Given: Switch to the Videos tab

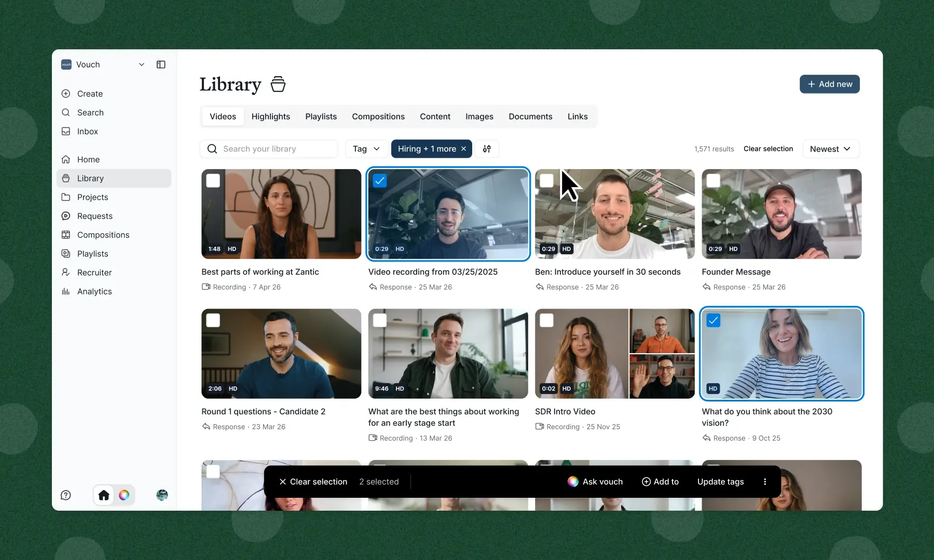Looking at the screenshot, I should (x=223, y=117).
